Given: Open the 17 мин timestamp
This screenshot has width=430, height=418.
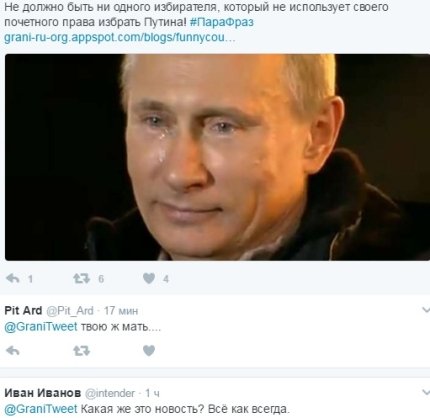Looking at the screenshot, I should (x=121, y=311).
